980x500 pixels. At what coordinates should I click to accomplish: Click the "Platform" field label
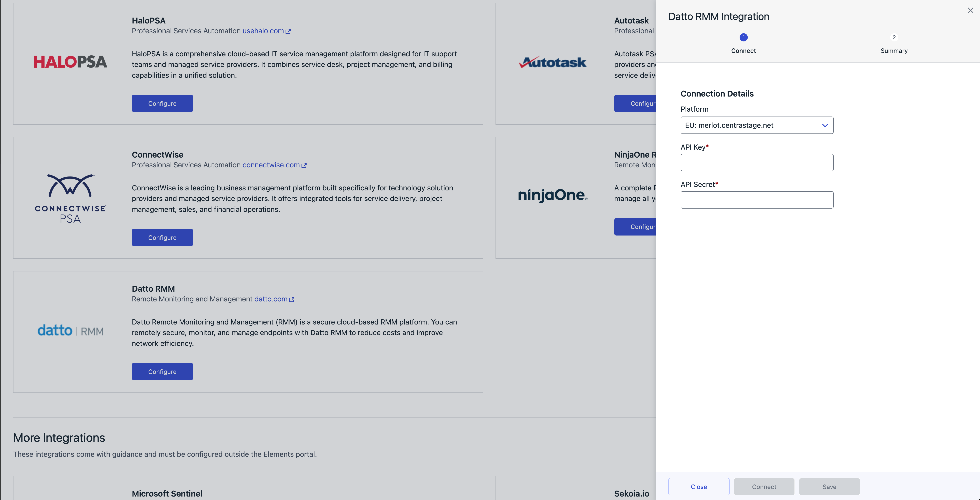pyautogui.click(x=694, y=109)
